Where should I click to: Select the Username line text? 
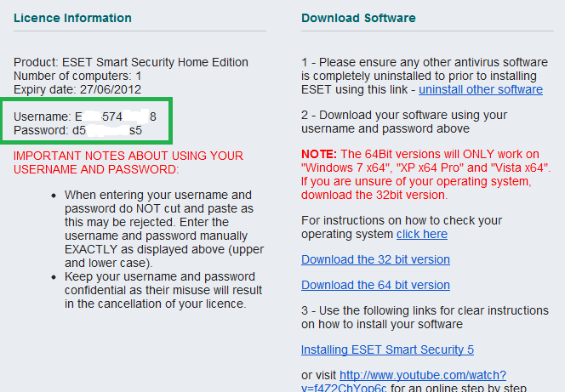[x=85, y=116]
